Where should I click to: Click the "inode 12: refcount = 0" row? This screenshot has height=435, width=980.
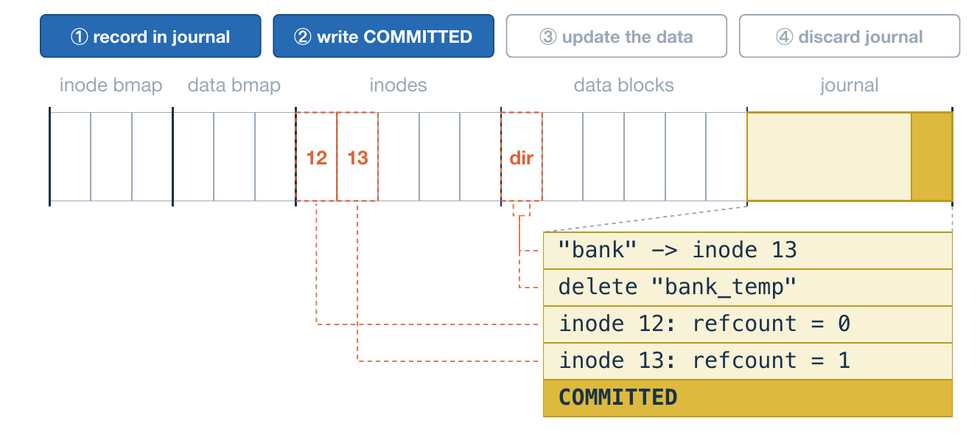[x=748, y=324]
